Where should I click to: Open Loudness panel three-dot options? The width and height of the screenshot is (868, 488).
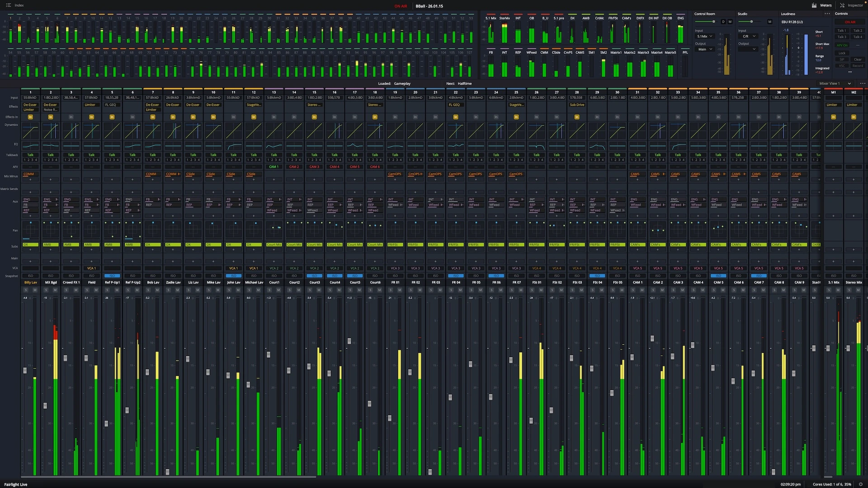point(827,14)
